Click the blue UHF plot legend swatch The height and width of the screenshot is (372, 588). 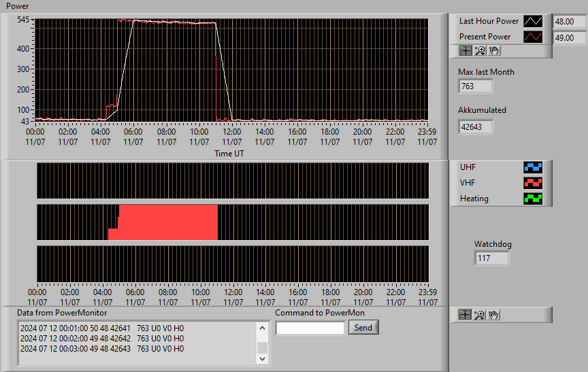(x=533, y=167)
